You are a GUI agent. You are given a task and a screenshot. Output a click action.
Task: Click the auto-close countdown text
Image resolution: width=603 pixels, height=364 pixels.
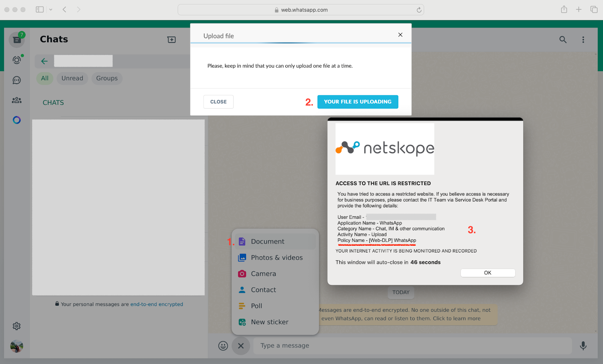(388, 262)
